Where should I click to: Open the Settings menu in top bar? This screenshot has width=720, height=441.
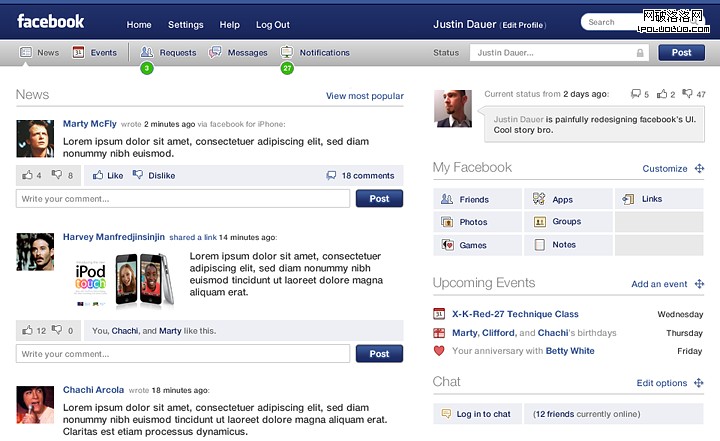[x=185, y=25]
